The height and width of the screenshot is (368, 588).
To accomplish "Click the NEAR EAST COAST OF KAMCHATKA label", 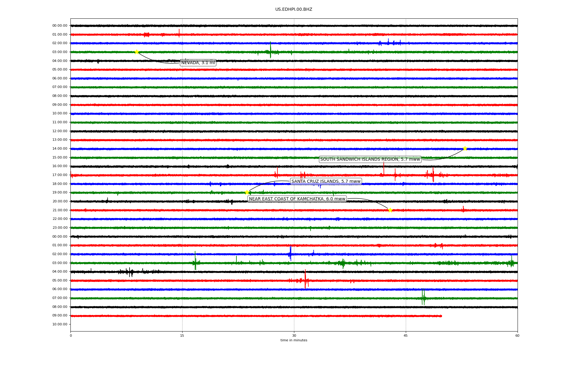I will click(297, 199).
